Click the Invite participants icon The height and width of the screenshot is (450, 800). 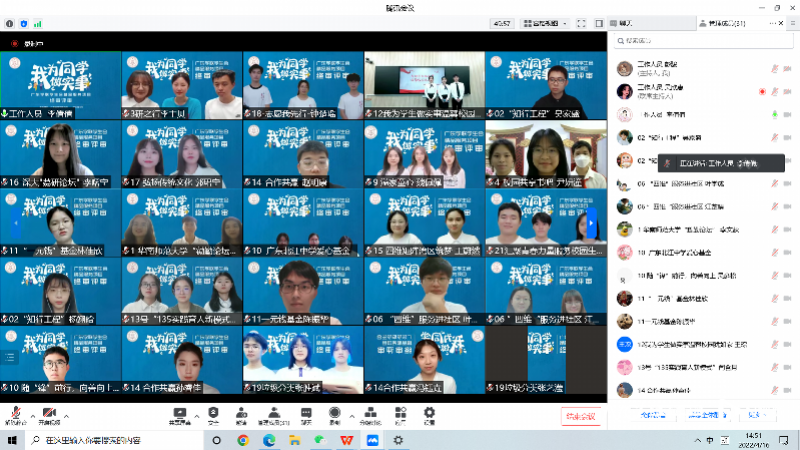242,416
